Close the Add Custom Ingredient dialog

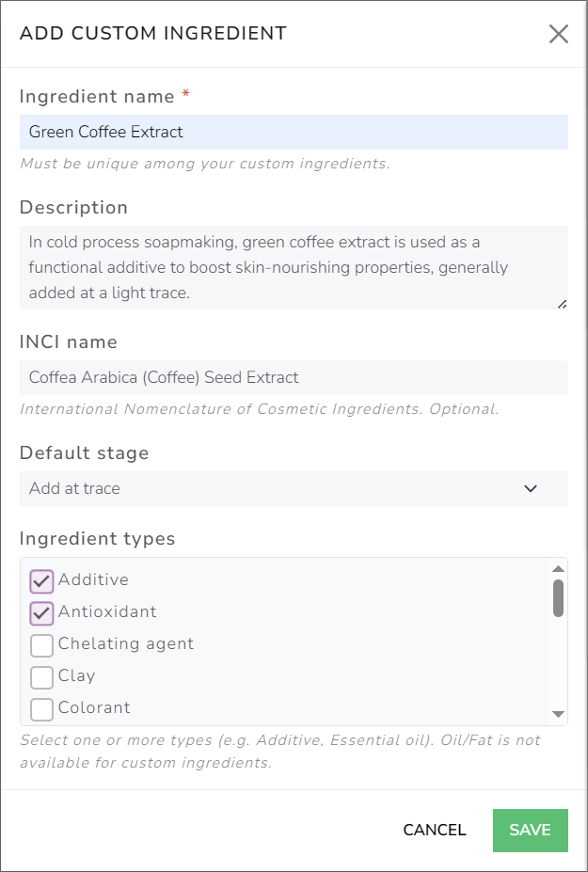point(559,34)
